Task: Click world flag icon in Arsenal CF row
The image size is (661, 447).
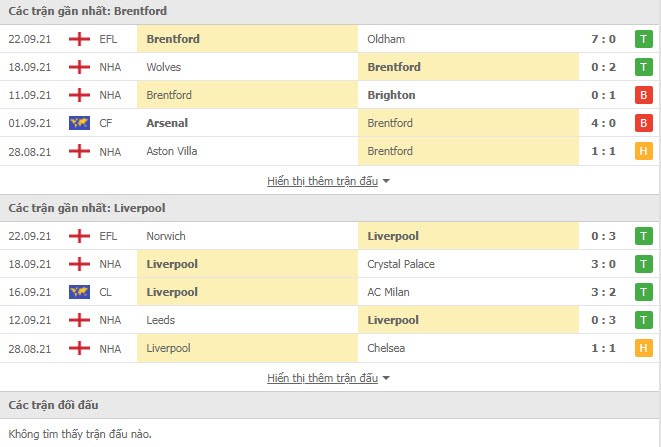Action: click(79, 123)
